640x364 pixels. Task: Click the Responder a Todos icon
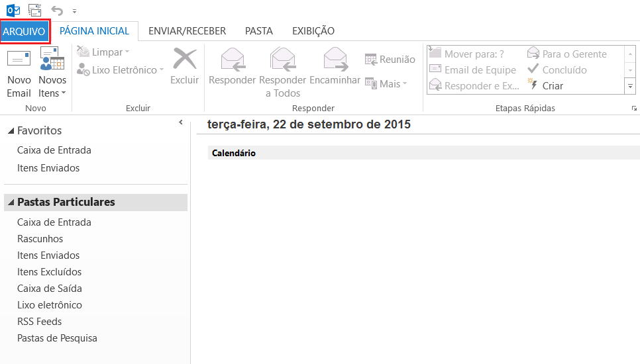(x=283, y=60)
